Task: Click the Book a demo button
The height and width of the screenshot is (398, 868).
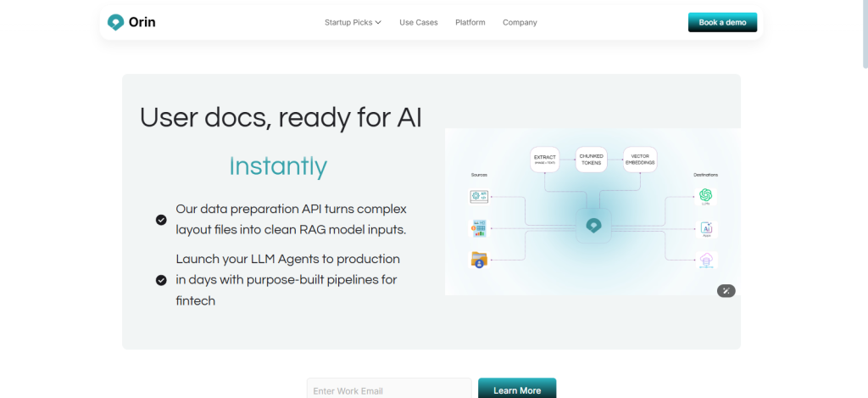Action: (x=722, y=22)
